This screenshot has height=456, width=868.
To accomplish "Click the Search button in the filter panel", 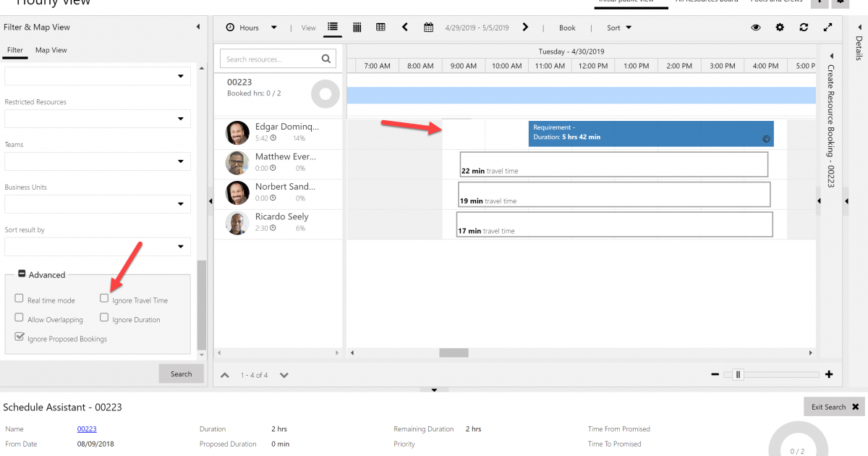I will 181,373.
